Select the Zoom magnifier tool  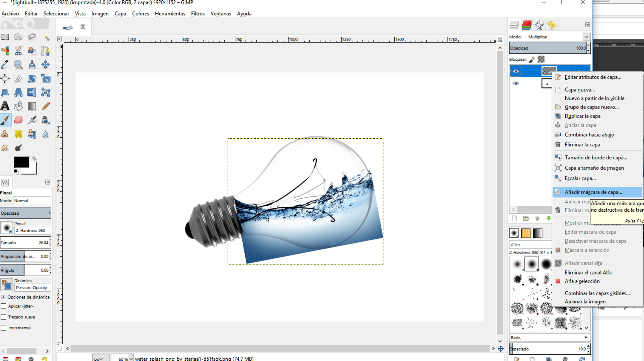(18, 64)
